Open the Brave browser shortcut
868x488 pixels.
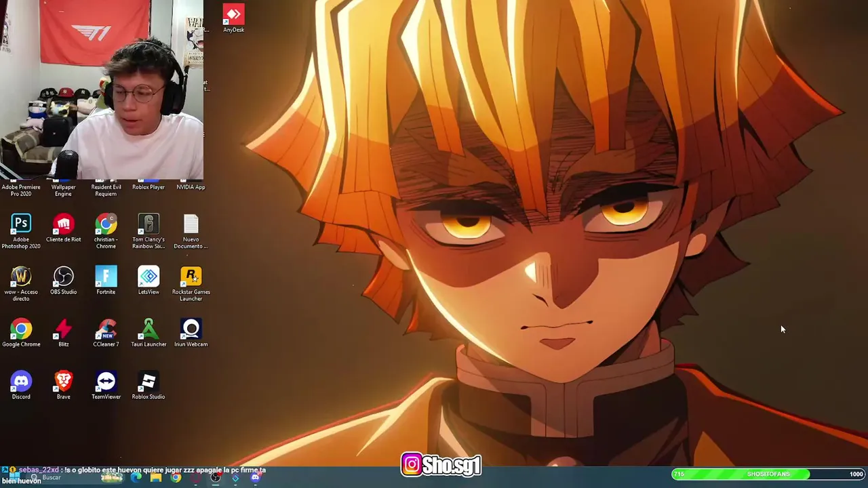(x=63, y=386)
